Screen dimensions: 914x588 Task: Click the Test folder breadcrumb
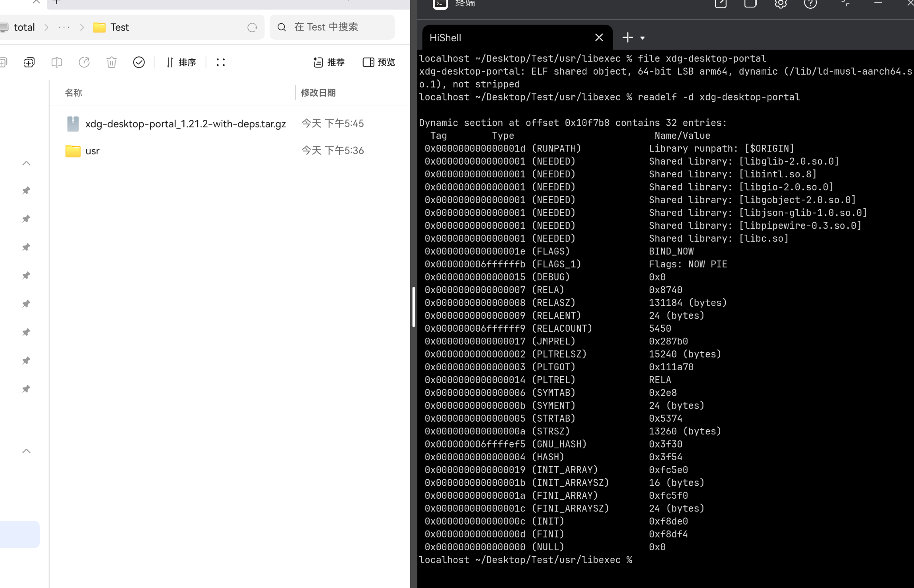coord(111,27)
